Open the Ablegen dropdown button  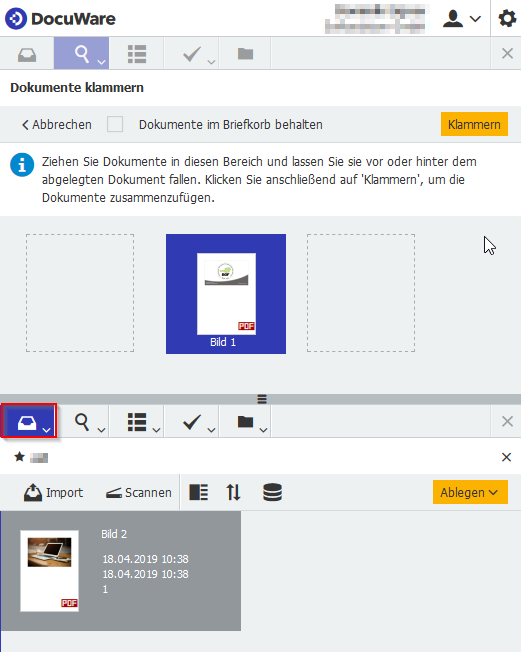[470, 492]
